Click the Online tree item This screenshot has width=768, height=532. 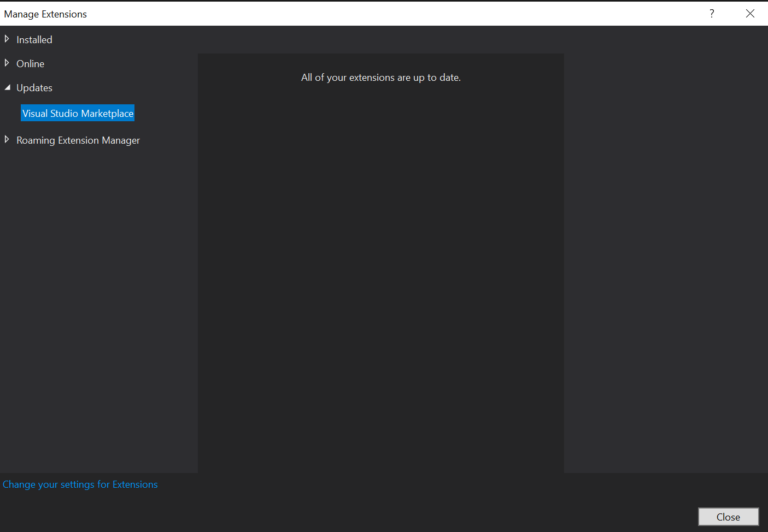[x=30, y=63]
